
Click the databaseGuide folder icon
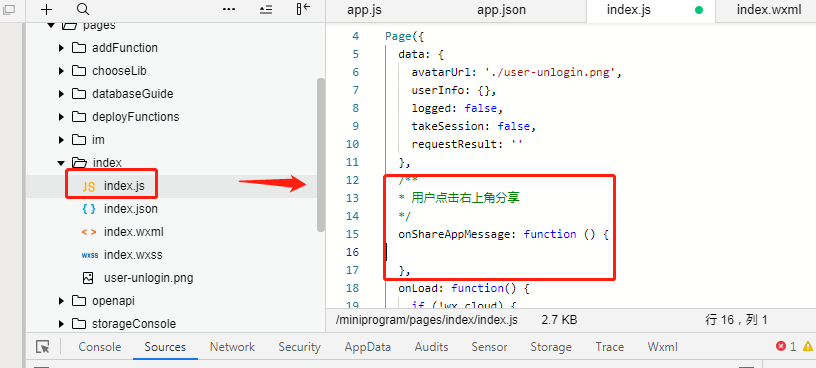79,94
